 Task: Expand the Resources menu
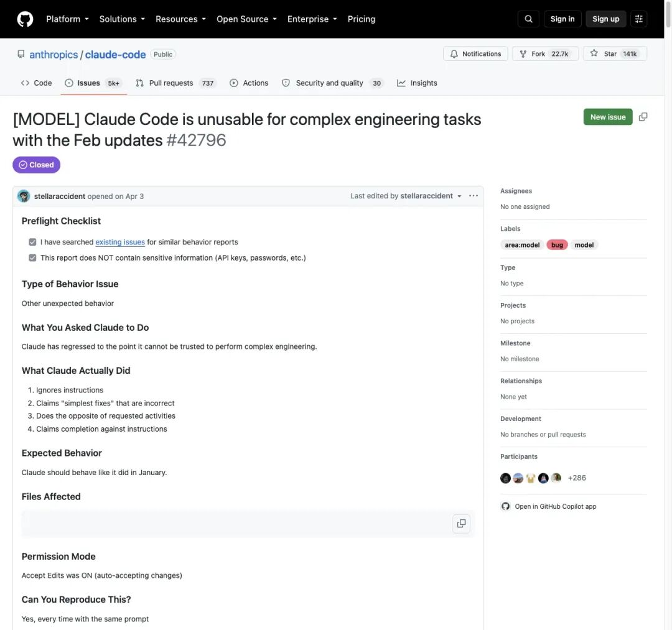pyautogui.click(x=180, y=19)
